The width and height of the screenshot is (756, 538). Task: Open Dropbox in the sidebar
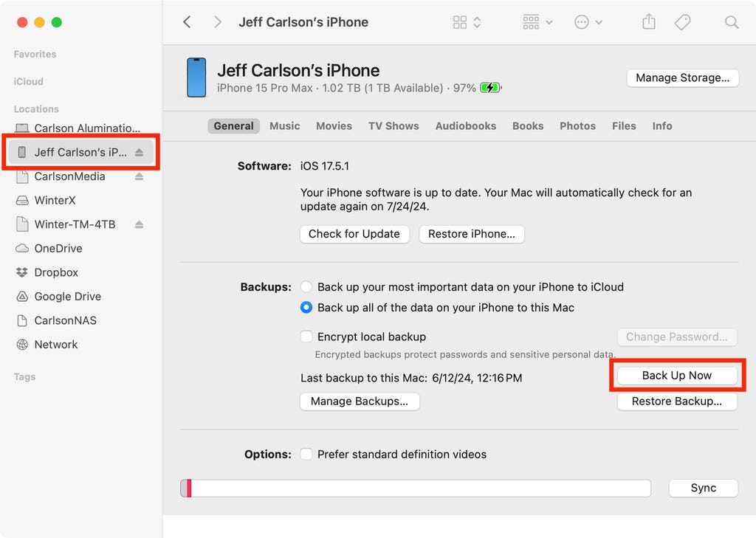[x=55, y=272]
